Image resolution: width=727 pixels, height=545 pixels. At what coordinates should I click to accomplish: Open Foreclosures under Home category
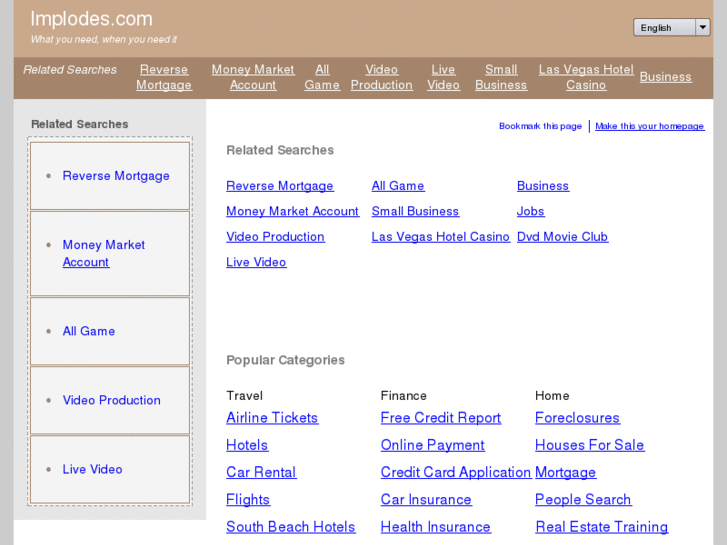click(577, 418)
